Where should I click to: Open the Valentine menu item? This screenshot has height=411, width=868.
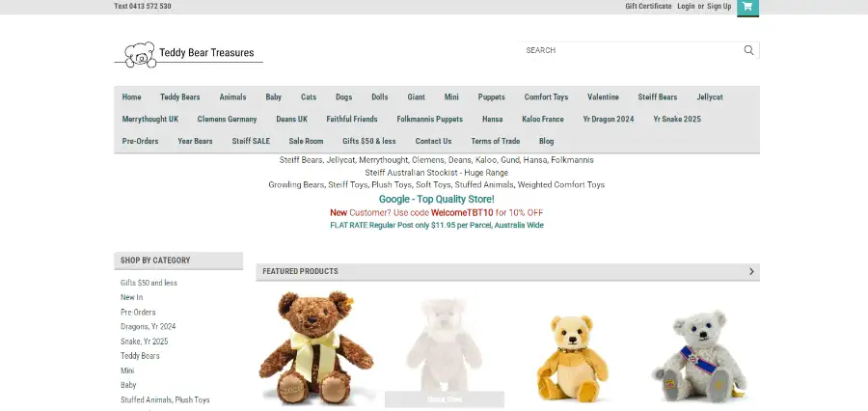(604, 96)
